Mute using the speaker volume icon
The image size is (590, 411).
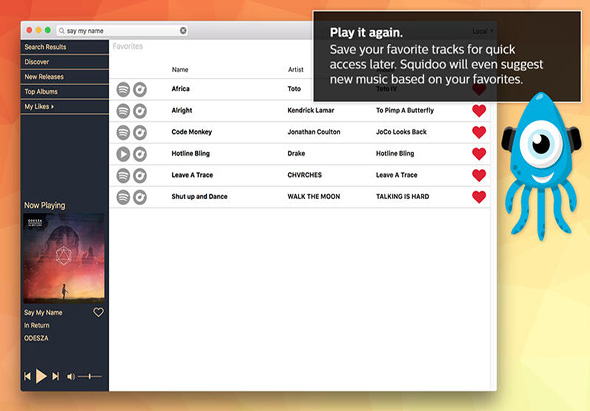(x=71, y=376)
